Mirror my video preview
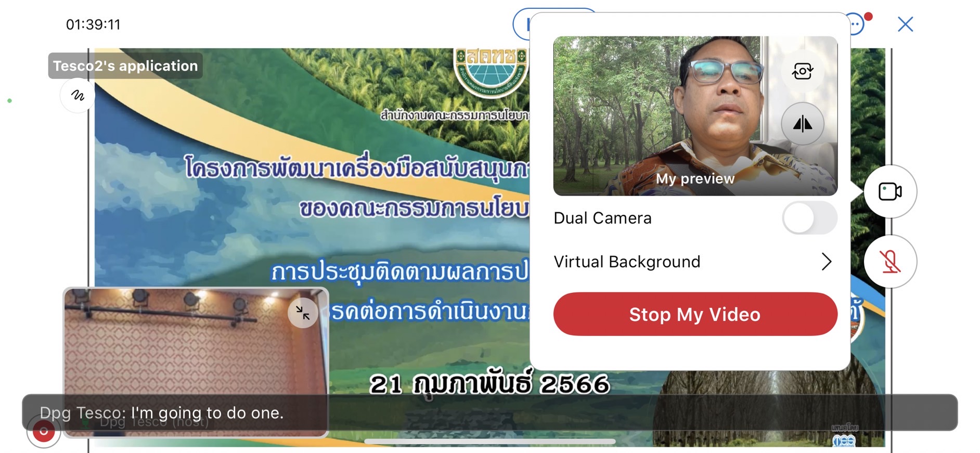980x453 pixels. click(x=802, y=124)
